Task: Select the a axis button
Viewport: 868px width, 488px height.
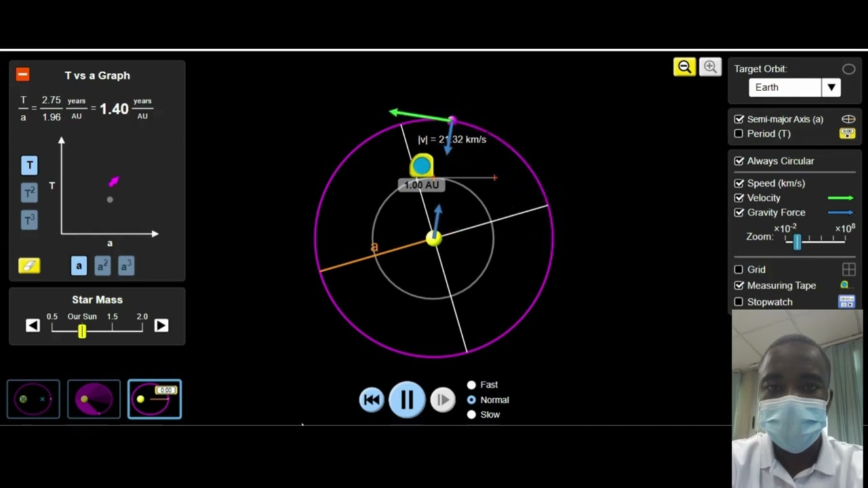Action: 79,266
